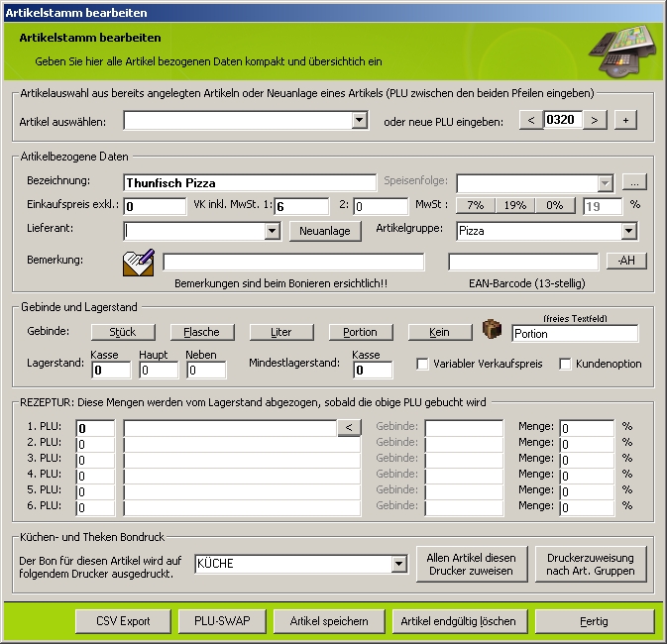Image resolution: width=667 pixels, height=644 pixels.
Task: Click the 1. PLU number field
Action: point(95,428)
